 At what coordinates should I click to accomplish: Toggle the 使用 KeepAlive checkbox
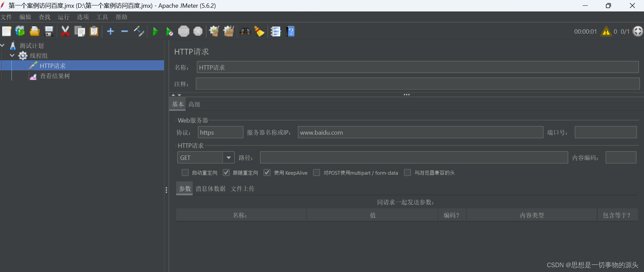[267, 173]
